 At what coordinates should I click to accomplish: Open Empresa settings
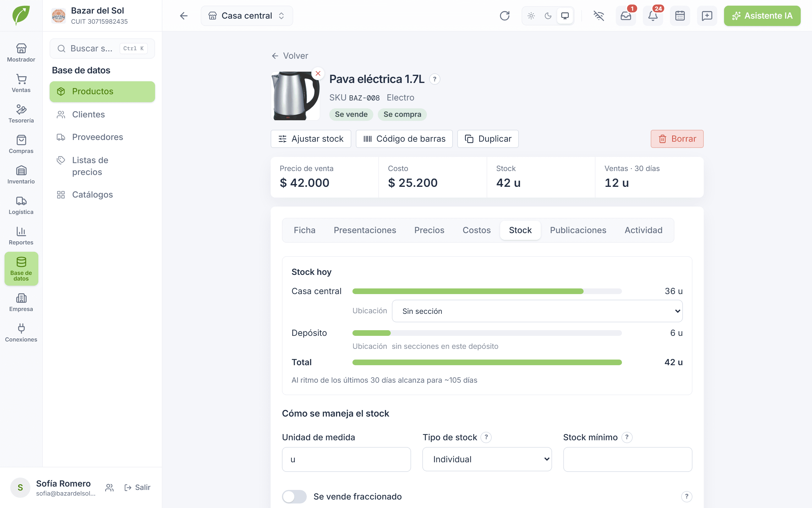[x=21, y=302]
